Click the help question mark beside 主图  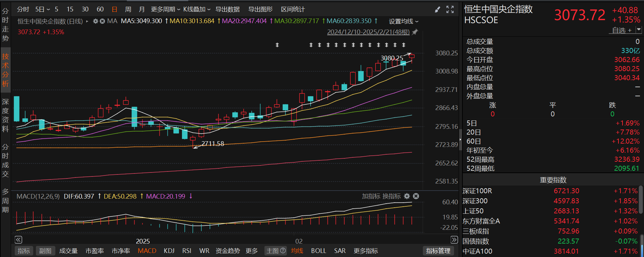[x=283, y=251]
